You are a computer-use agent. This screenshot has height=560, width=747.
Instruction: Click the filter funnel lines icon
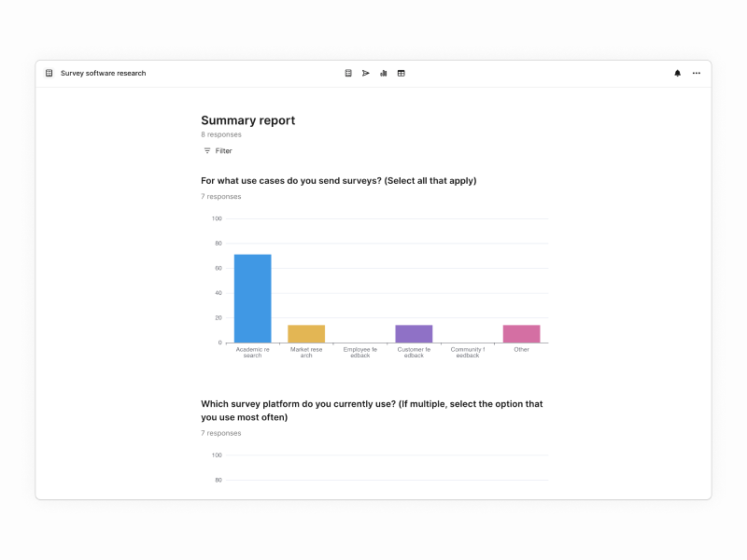coord(207,150)
